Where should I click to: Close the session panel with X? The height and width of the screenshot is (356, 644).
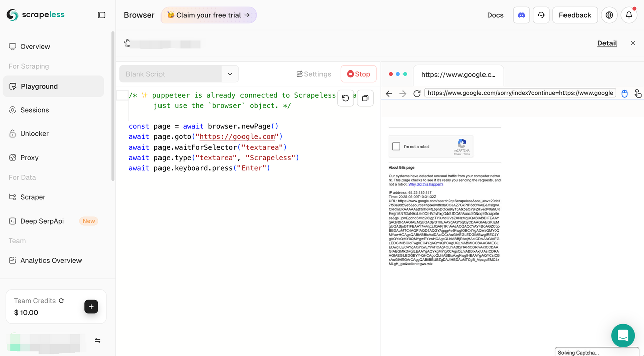pos(633,43)
